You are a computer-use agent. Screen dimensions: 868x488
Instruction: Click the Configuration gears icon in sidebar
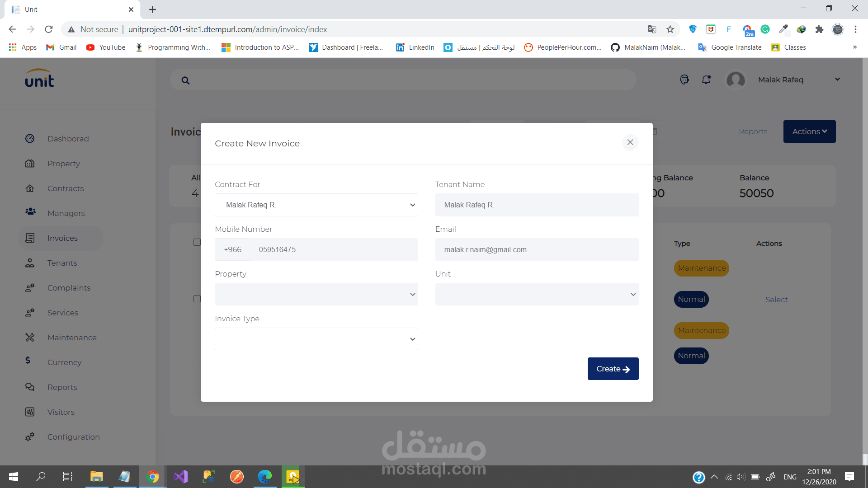[30, 437]
